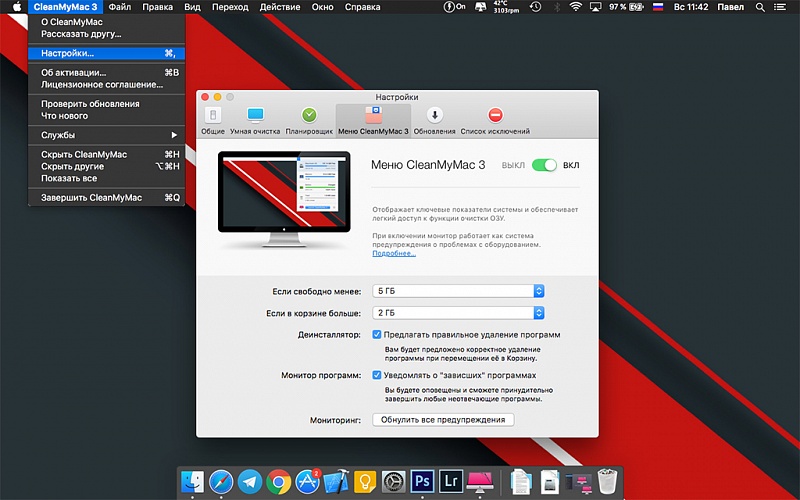Viewport: 800px width, 500px height.
Task: Toggle the Меню CleanMyMac 3 switch off
Action: (x=544, y=165)
